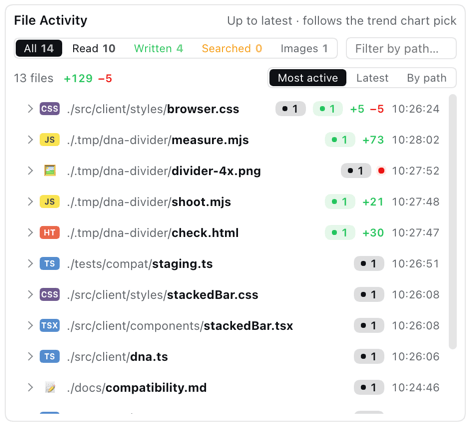Click the stackedBar.css file name
This screenshot has width=472, height=427.
[212, 295]
